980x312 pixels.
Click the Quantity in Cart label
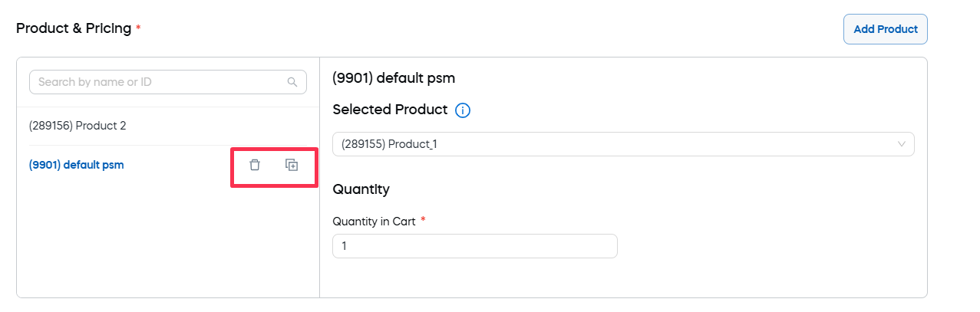tap(374, 222)
